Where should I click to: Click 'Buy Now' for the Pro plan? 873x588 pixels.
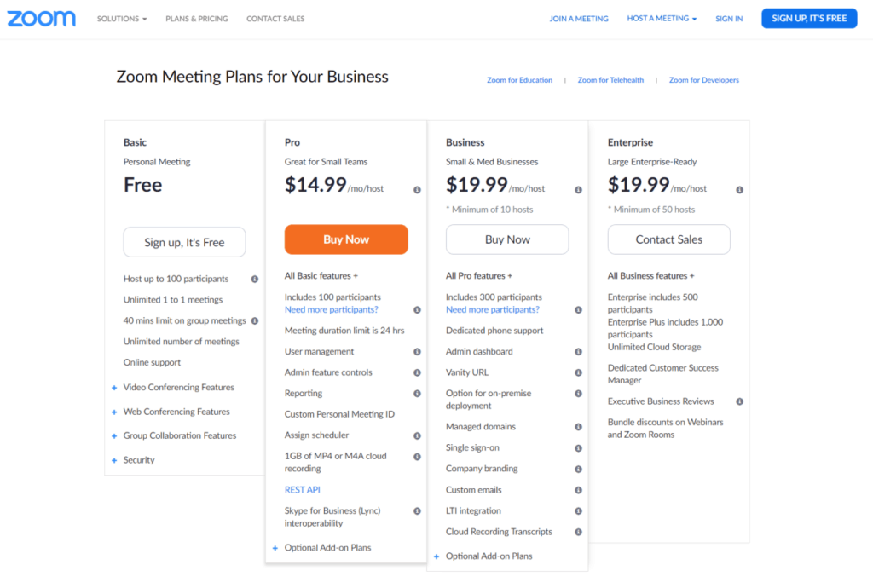[x=345, y=239]
